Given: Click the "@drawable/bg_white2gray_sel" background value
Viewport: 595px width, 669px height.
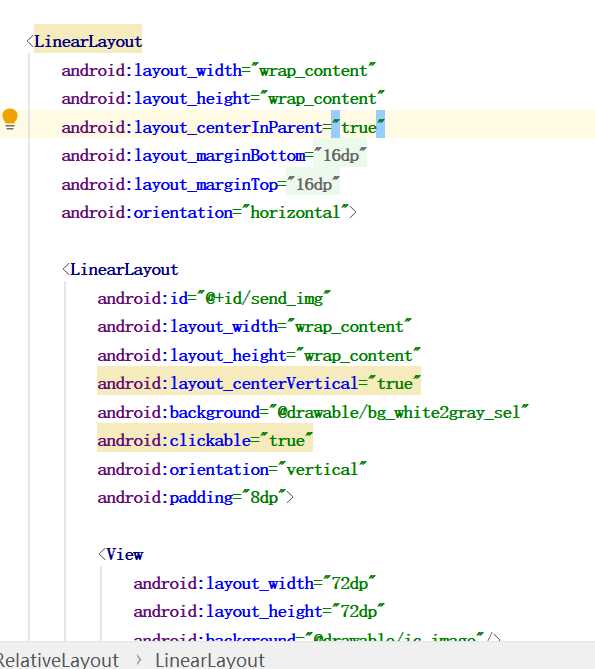Looking at the screenshot, I should click(398, 413).
